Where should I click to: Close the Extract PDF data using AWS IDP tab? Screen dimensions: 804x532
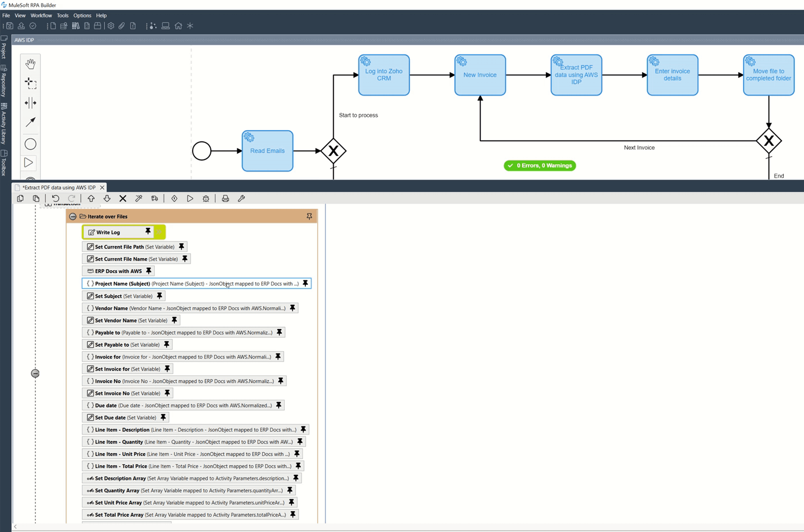[x=102, y=187]
